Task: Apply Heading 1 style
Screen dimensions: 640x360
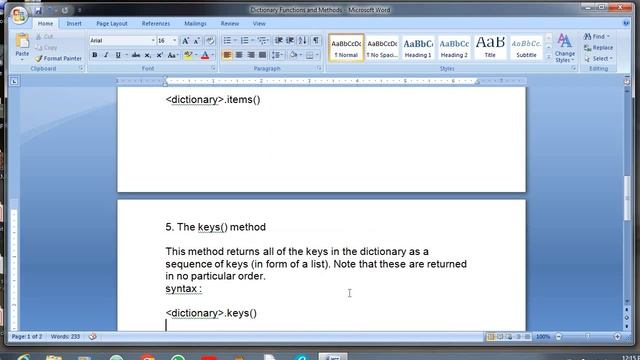Action: [418, 48]
